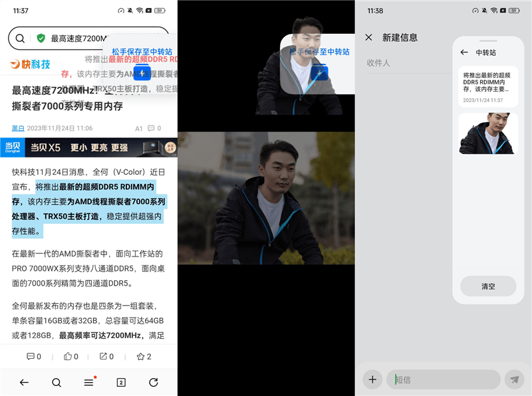Tap the text 2023/11/24 11:37 in 中转站

point(483,100)
